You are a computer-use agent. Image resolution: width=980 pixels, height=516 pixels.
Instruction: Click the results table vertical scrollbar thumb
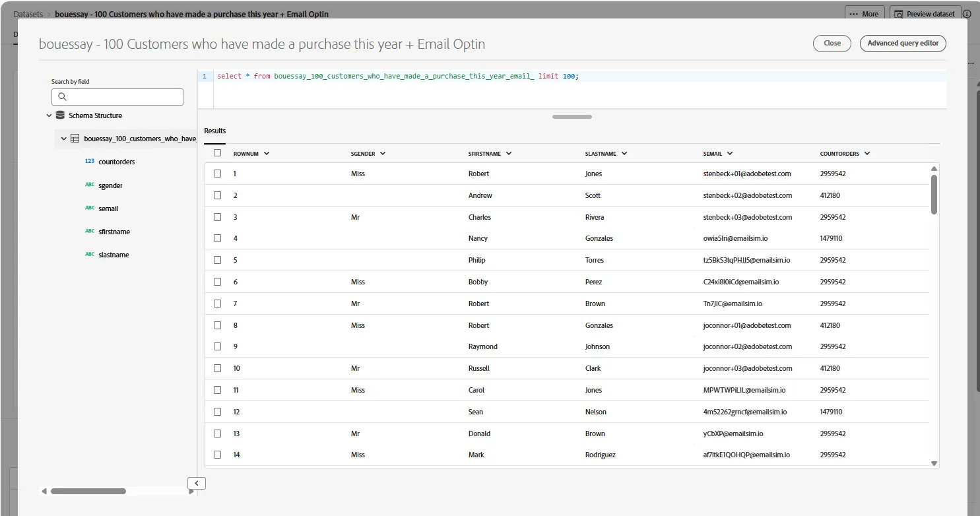coord(934,194)
